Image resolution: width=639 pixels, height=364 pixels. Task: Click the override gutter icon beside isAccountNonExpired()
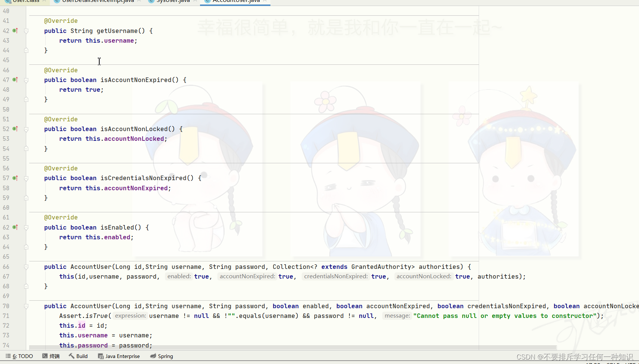15,80
